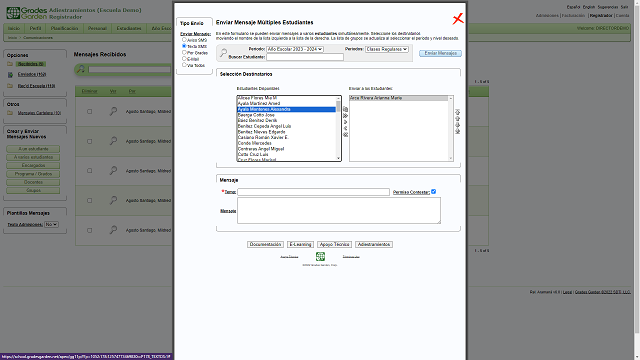View the fifth received message magnifier
The height and width of the screenshot is (360, 640).
[x=113, y=230]
